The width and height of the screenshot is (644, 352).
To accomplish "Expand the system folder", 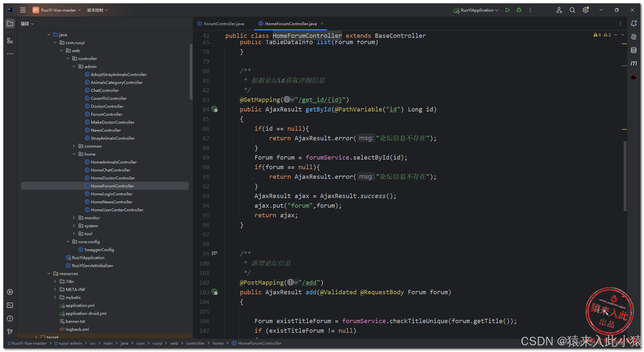I will (x=74, y=226).
